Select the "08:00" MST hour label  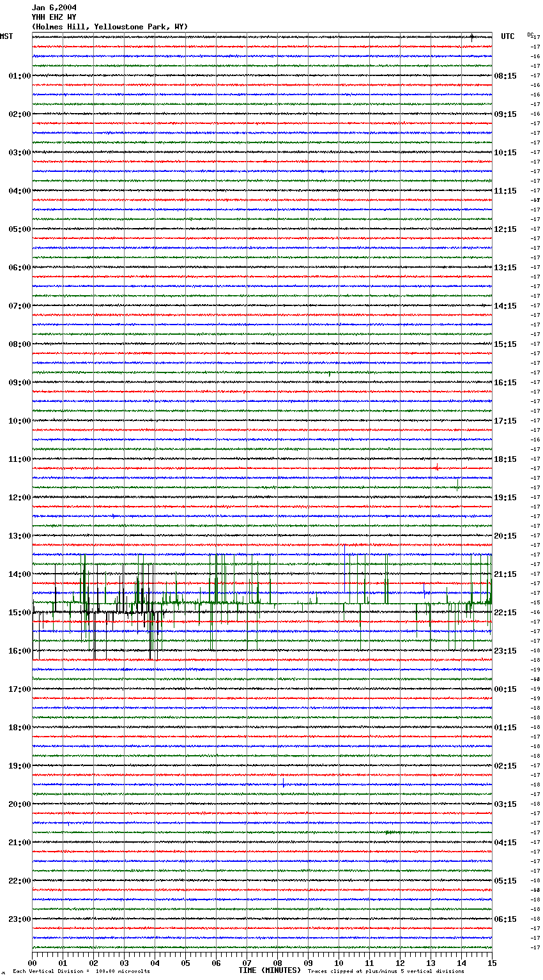click(x=20, y=344)
